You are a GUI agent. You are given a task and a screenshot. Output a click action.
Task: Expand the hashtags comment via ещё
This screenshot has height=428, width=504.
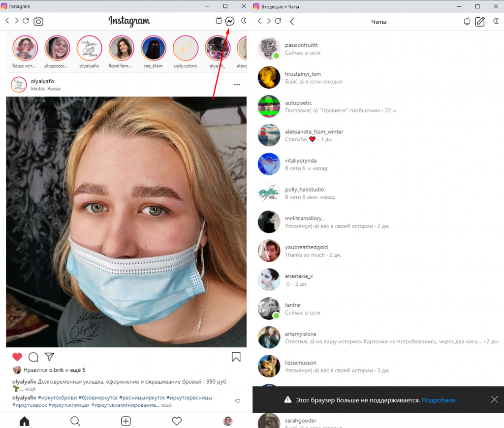[x=166, y=405]
